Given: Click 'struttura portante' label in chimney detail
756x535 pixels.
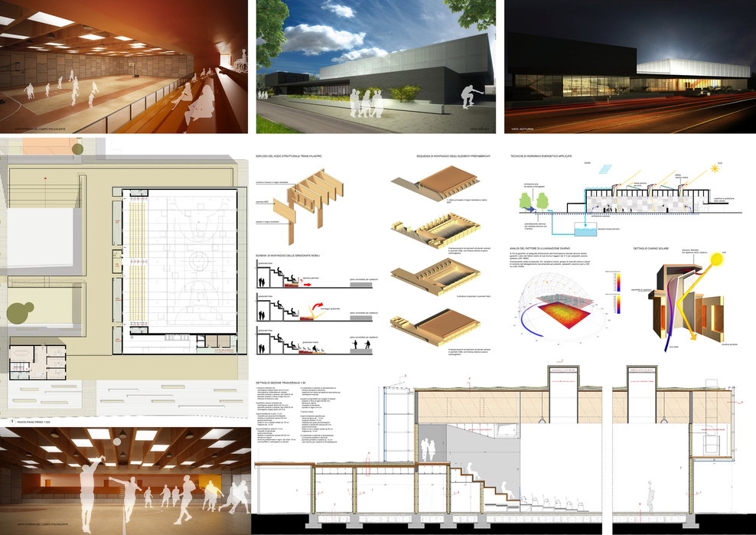Looking at the screenshot, I should click(730, 344).
